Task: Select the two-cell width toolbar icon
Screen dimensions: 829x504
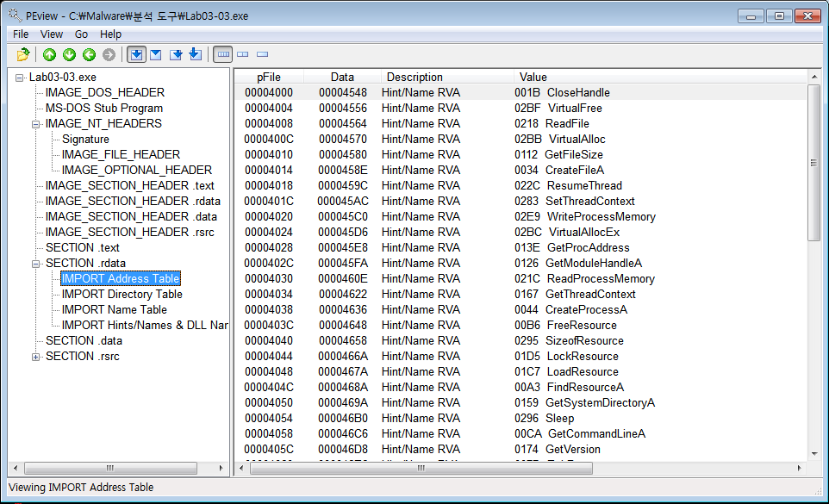Action: 243,54
